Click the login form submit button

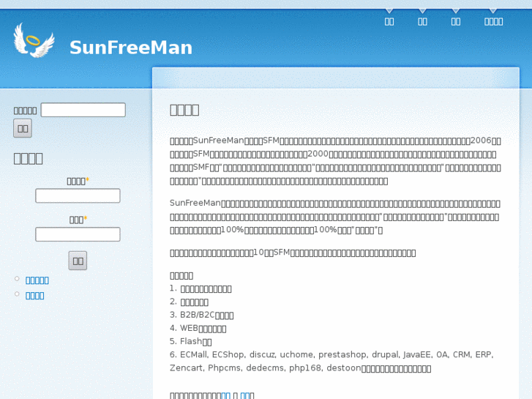coord(78,261)
